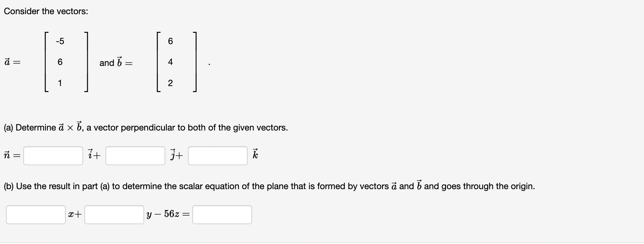The image size is (644, 244).
Task: Click the input field for the k component
Action: coord(217,155)
